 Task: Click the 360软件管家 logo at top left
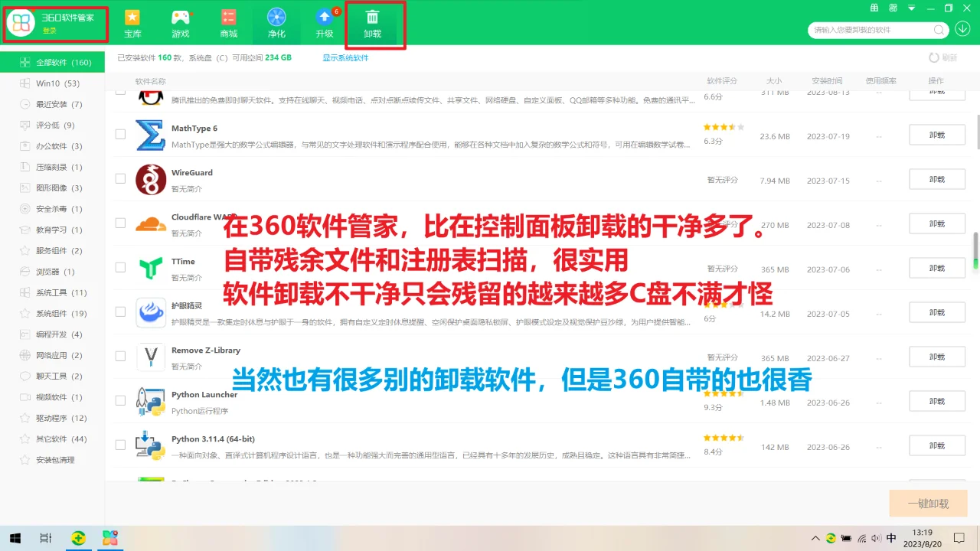54,21
